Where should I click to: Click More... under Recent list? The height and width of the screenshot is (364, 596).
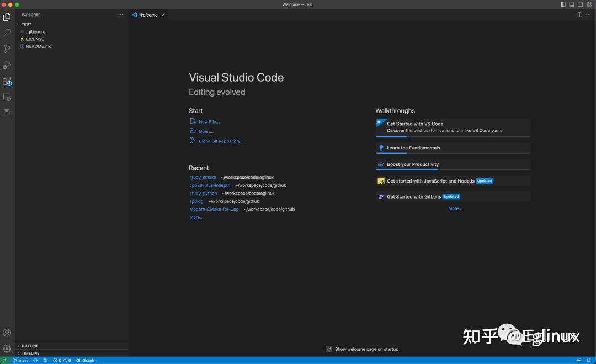pos(196,217)
